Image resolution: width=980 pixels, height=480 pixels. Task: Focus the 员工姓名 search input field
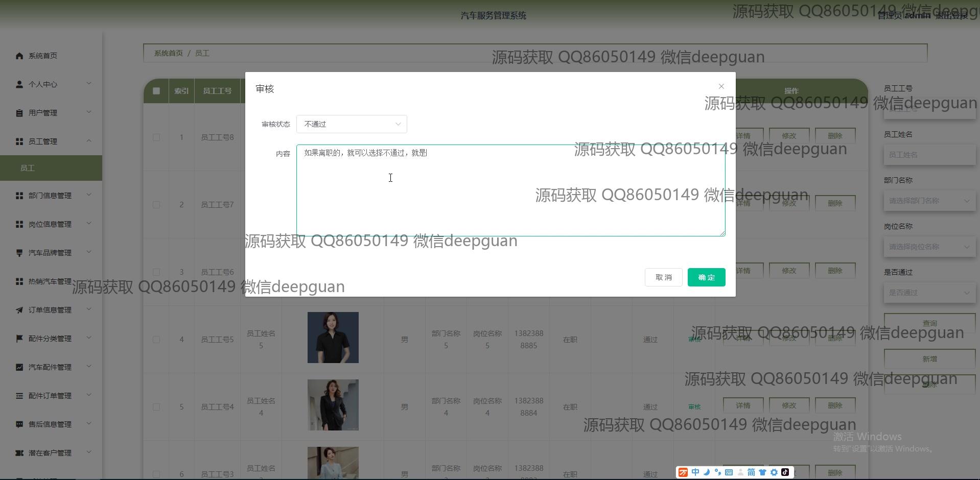pyautogui.click(x=929, y=155)
